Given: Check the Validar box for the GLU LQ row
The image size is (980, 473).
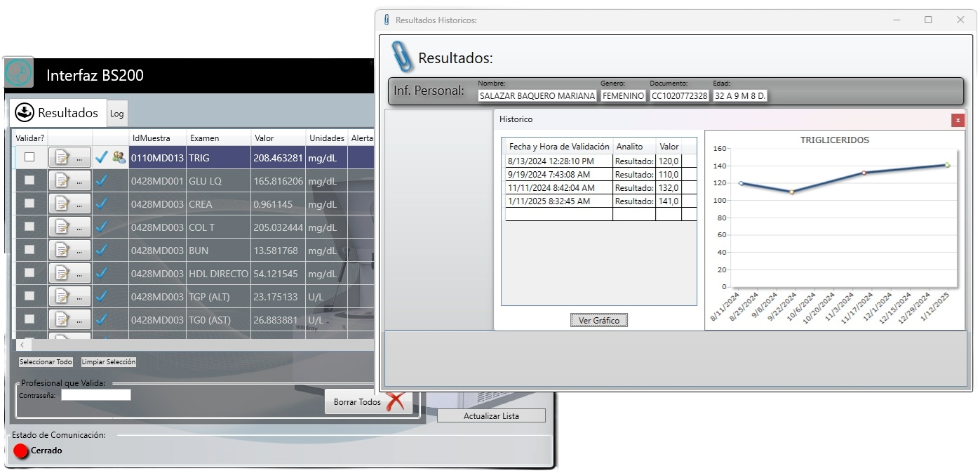Looking at the screenshot, I should [x=29, y=180].
